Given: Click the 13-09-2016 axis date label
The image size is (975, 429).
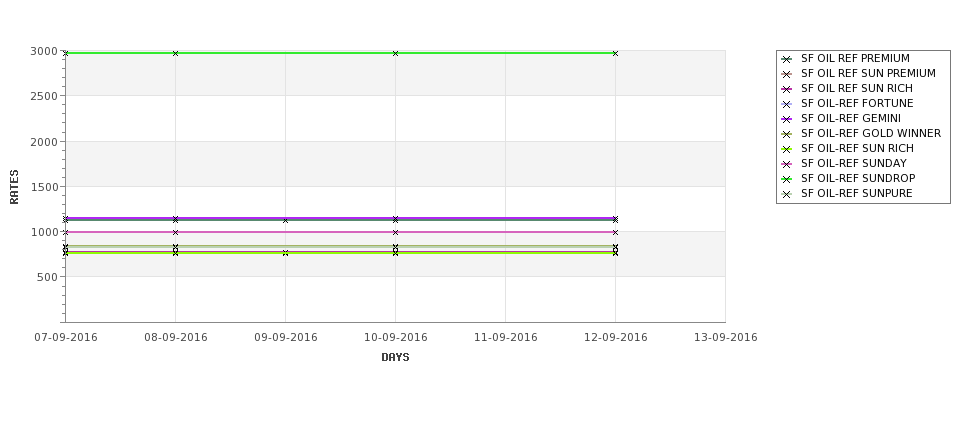Looking at the screenshot, I should pyautogui.click(x=726, y=337).
